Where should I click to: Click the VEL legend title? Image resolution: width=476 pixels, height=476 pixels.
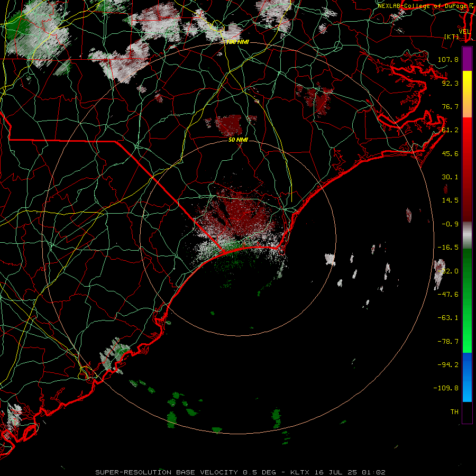point(464,31)
